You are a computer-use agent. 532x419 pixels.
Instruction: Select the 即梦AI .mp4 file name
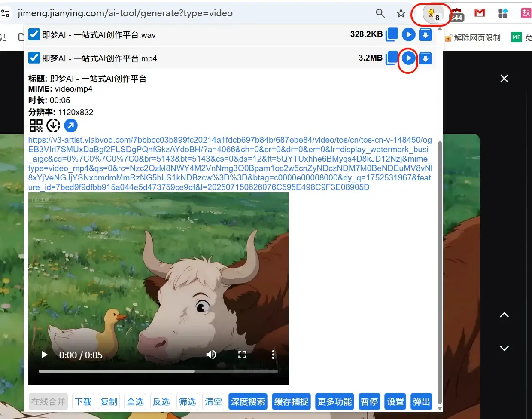point(100,58)
